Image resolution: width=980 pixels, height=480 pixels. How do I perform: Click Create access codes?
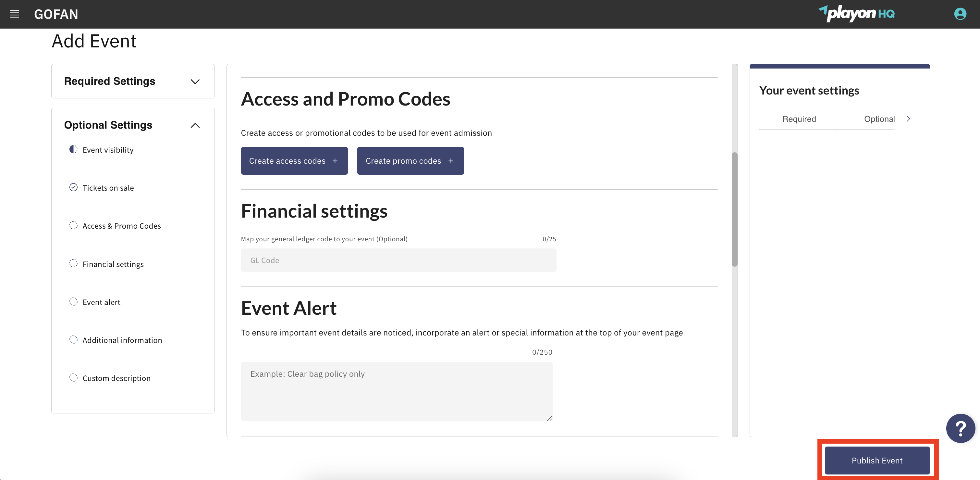[294, 161]
